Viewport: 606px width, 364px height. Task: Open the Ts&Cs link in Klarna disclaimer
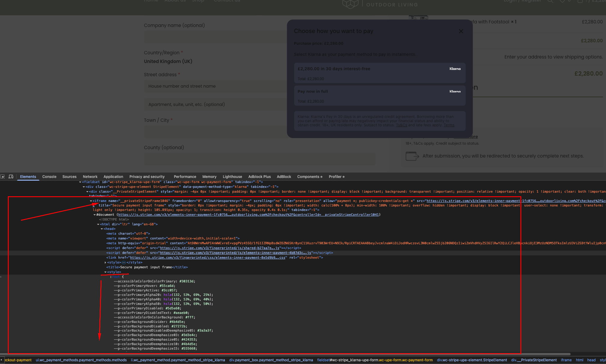click(x=401, y=125)
